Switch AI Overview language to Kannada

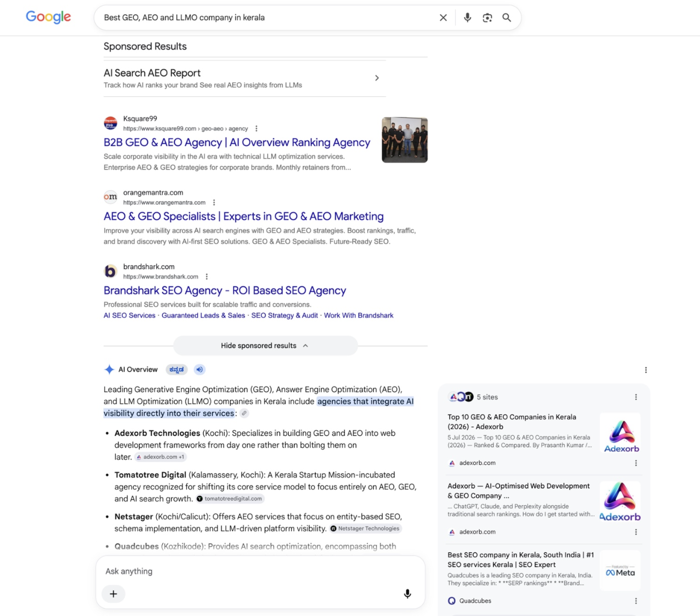coord(177,370)
